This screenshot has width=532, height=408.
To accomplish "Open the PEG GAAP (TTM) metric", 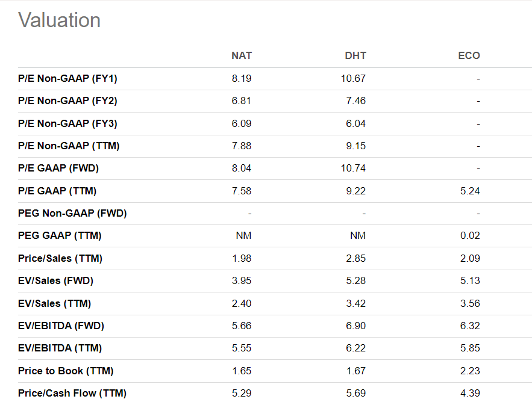I will 60,236.
